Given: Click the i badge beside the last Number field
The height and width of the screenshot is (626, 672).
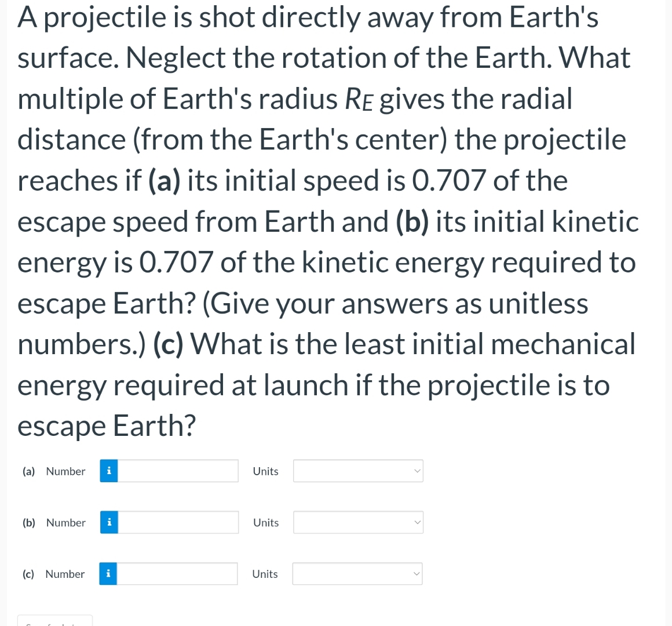Looking at the screenshot, I should 108,574.
